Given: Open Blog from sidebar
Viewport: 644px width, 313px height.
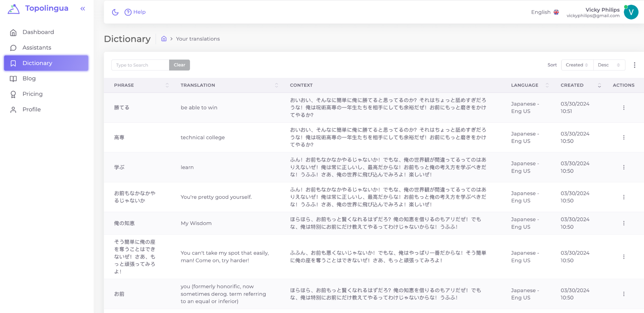Looking at the screenshot, I should 46,79.
